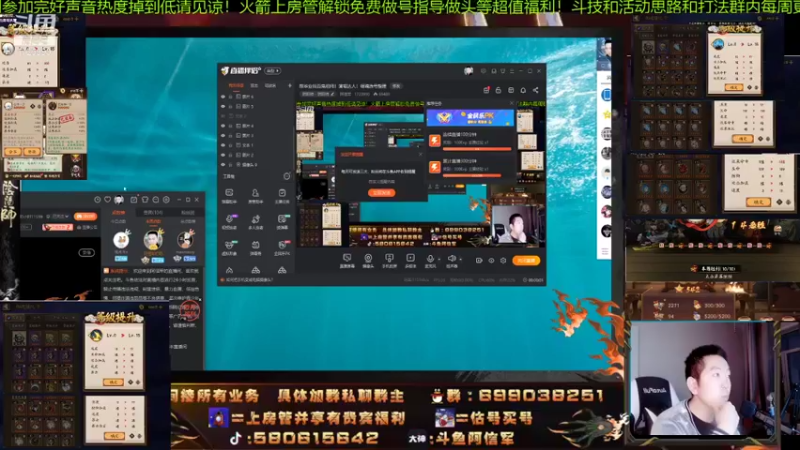Image resolution: width=800 pixels, height=450 pixels.
Task: Open the speaker device dropdown arrow
Action: click(460, 259)
